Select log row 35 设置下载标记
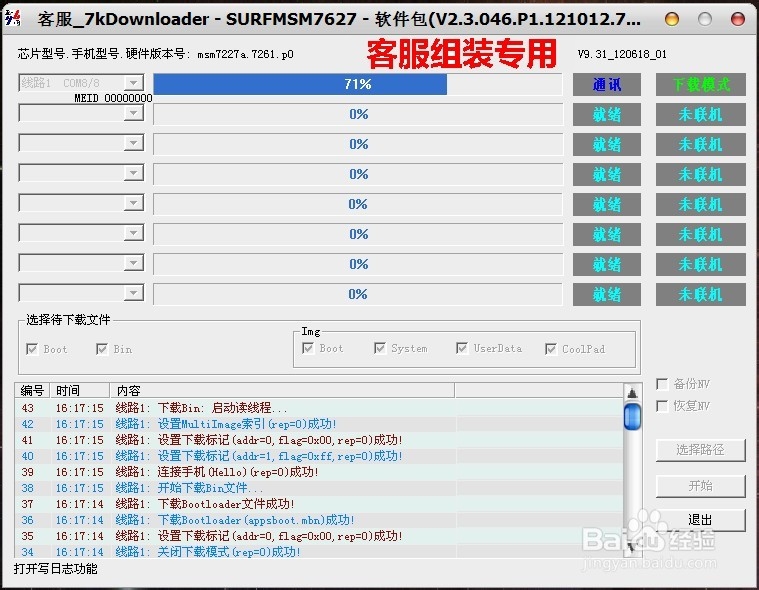This screenshot has width=759, height=590. pos(319,536)
